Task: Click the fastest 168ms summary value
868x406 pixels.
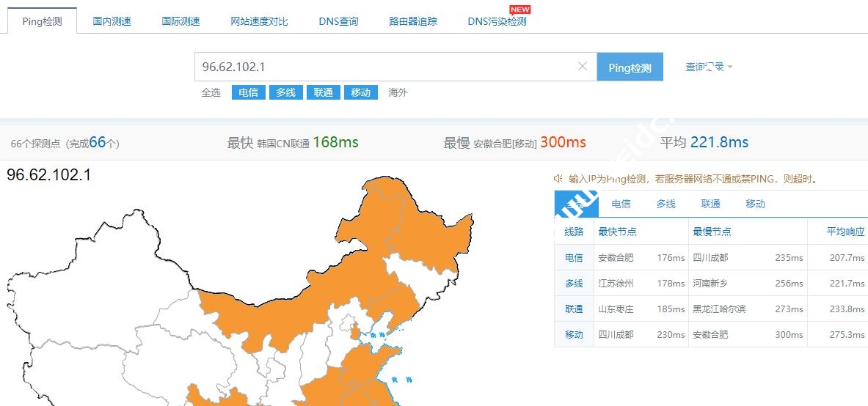Action: tap(335, 142)
